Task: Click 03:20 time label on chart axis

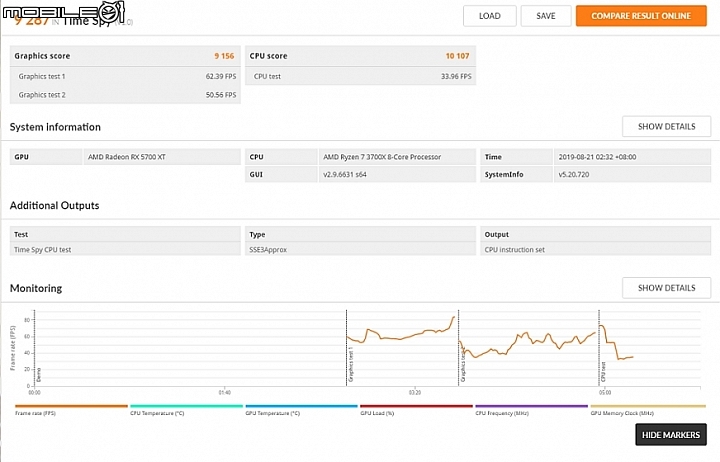Action: click(415, 393)
